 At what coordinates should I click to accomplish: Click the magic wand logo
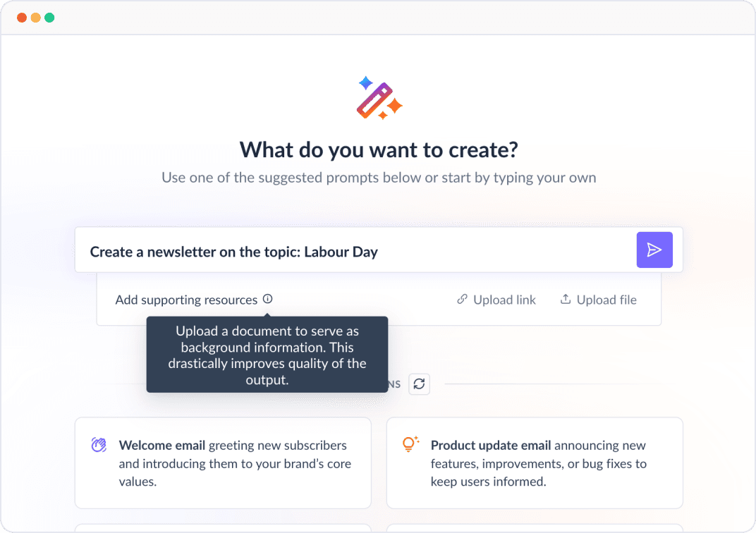point(379,98)
